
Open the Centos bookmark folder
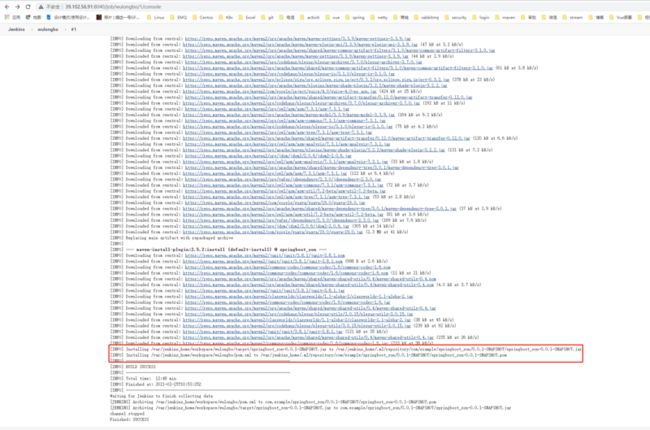pyautogui.click(x=203, y=17)
